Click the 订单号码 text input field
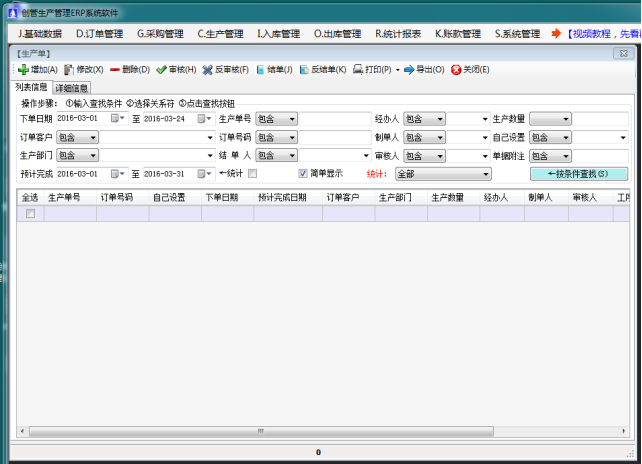Image resolution: width=642 pixels, height=464 pixels. point(336,137)
